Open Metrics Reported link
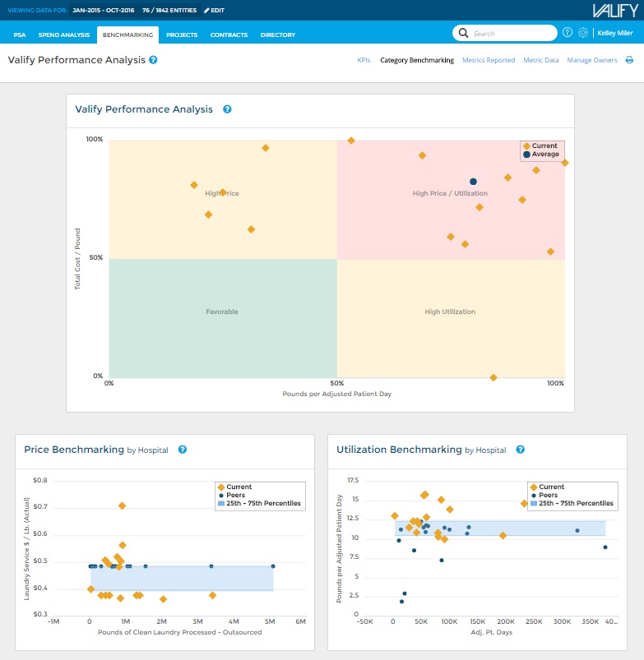 (489, 60)
